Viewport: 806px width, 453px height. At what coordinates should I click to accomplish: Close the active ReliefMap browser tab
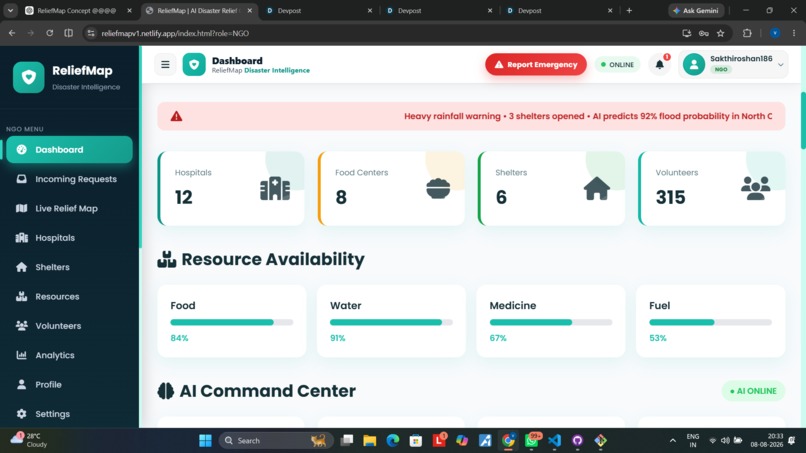point(250,10)
